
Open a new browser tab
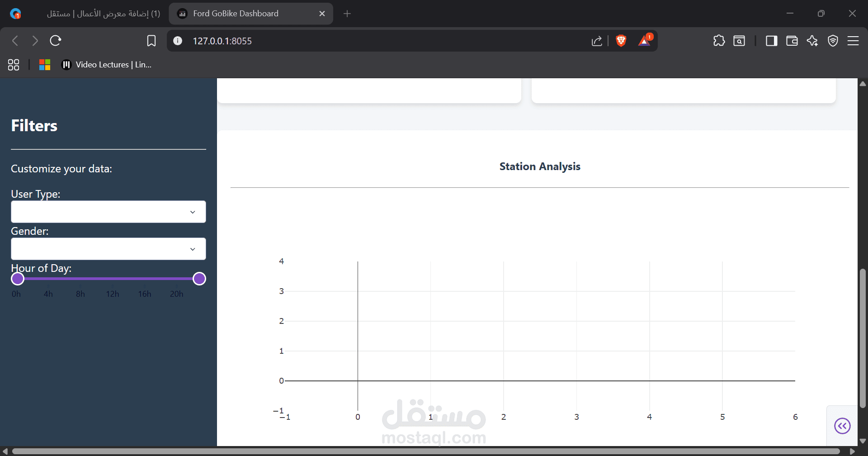coord(347,14)
